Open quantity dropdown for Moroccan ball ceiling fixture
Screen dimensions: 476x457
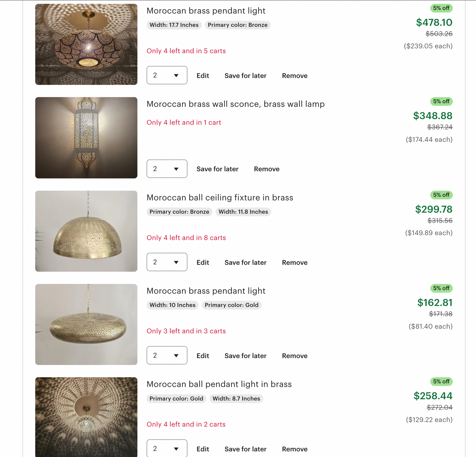167,262
